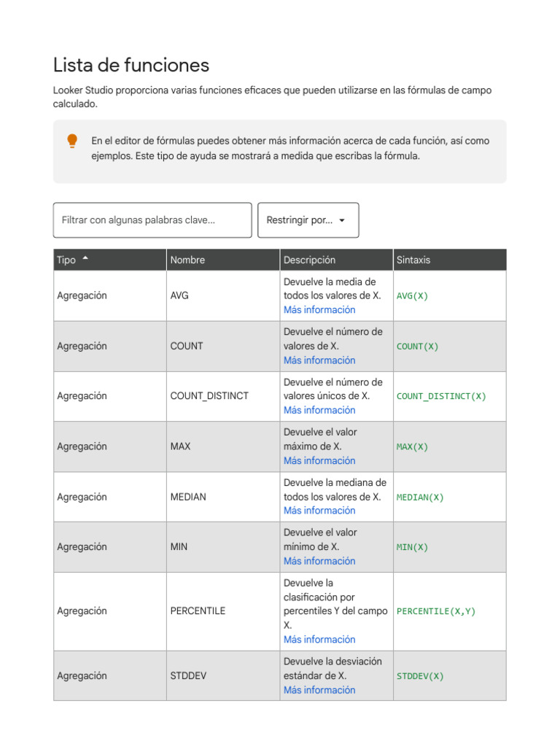Open Más información for COUNT

click(319, 360)
